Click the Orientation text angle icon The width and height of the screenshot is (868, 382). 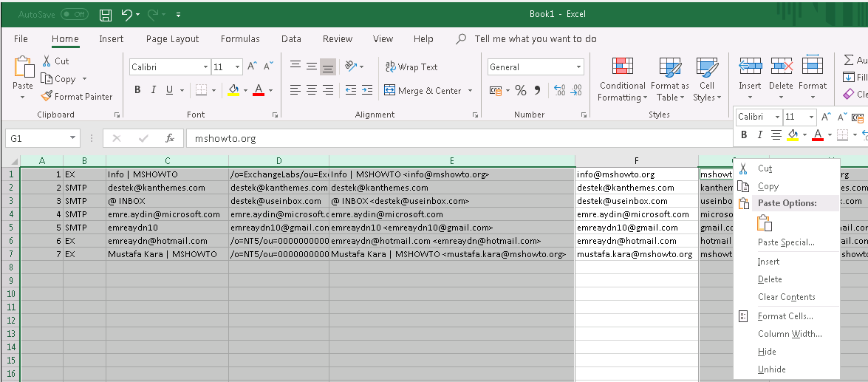coord(350,66)
